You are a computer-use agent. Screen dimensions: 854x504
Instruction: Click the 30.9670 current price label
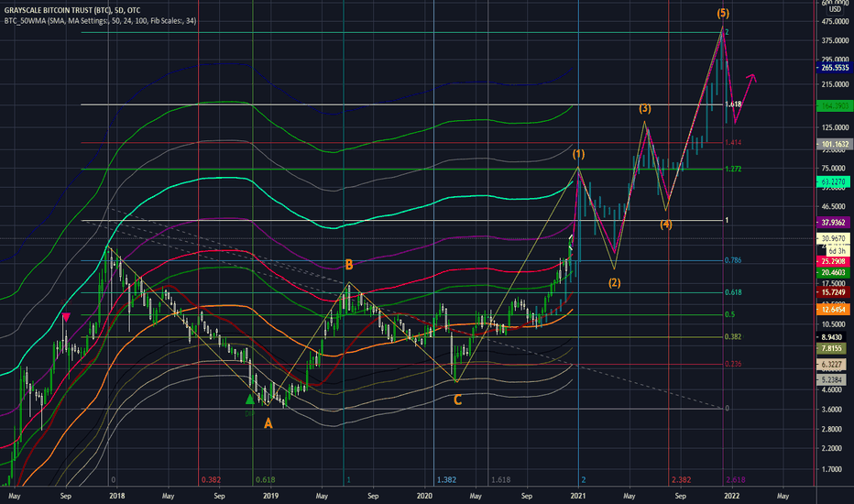(x=835, y=238)
